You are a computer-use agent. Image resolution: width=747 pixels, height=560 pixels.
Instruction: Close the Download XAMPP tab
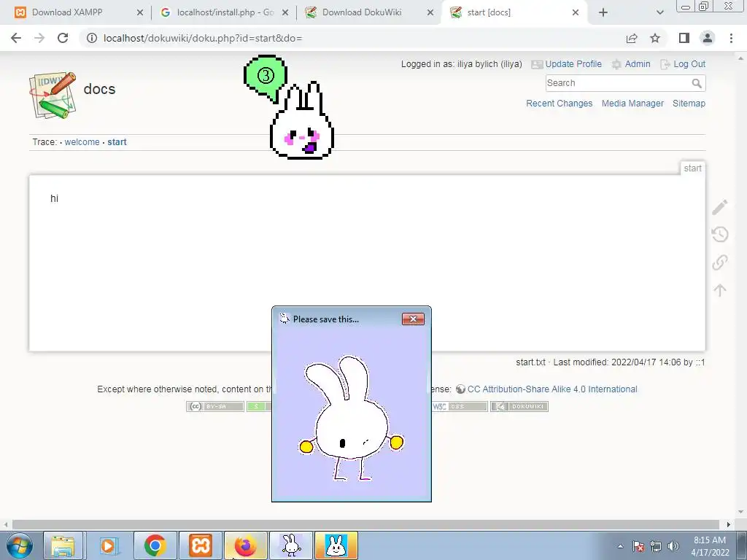(x=140, y=12)
